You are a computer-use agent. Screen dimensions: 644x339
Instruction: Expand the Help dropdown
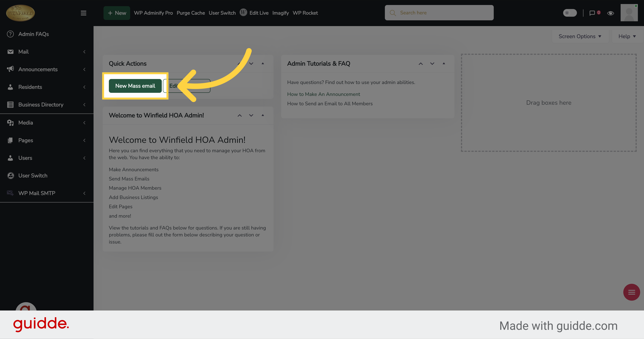click(x=627, y=37)
